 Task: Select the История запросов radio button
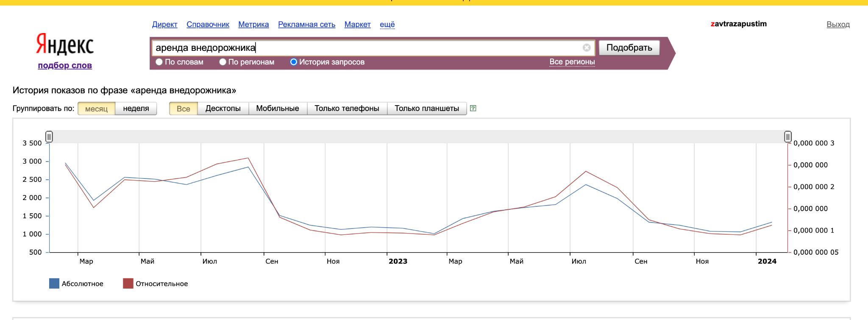coord(293,62)
